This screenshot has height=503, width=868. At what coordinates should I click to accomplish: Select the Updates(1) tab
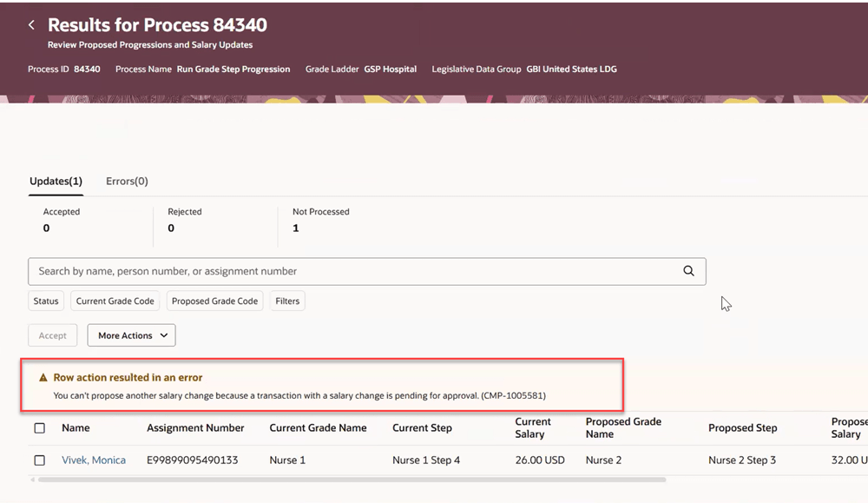pyautogui.click(x=56, y=181)
